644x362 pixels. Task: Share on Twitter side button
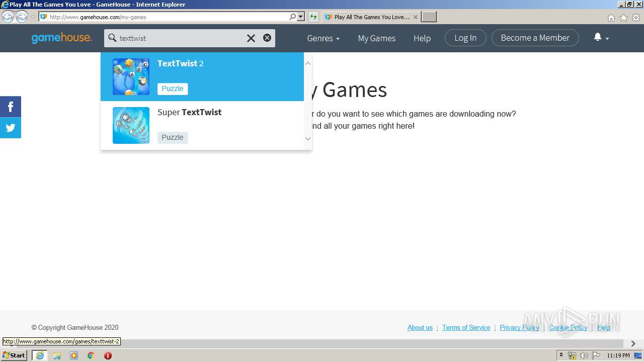[x=11, y=128]
